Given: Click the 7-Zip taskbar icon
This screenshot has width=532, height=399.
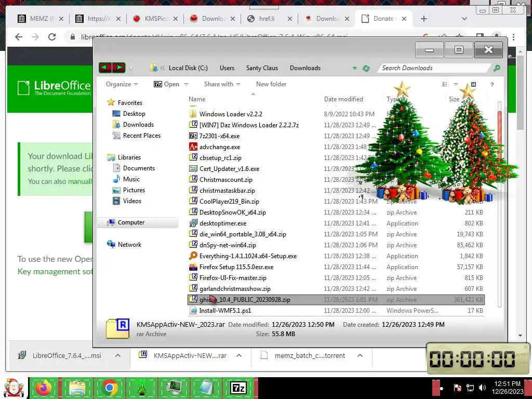Looking at the screenshot, I should 238,388.
